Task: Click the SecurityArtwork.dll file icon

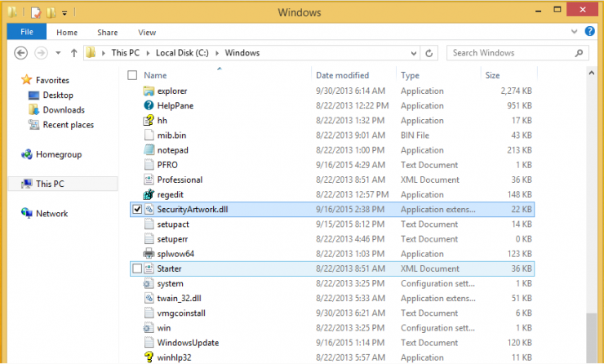Action: point(149,210)
